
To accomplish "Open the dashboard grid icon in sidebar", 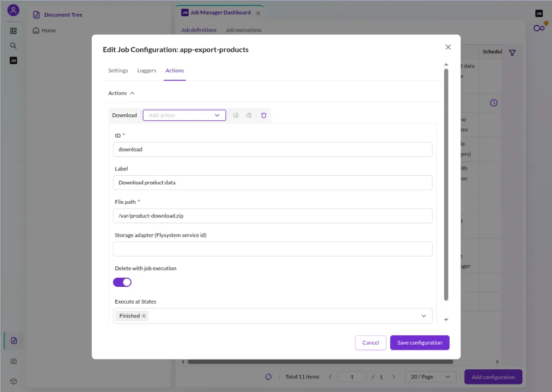I will coord(13,31).
